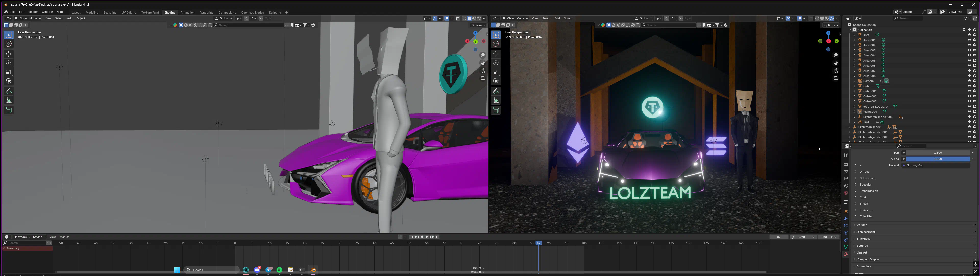This screenshot has width=980, height=276.
Task: Play the animation forward
Action: tap(427, 237)
